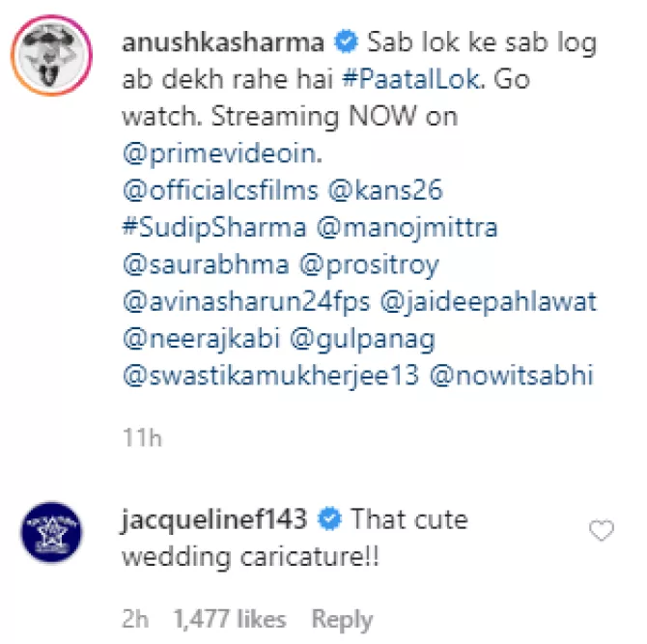
Task: Open the @kans26 mention
Action: tap(385, 190)
